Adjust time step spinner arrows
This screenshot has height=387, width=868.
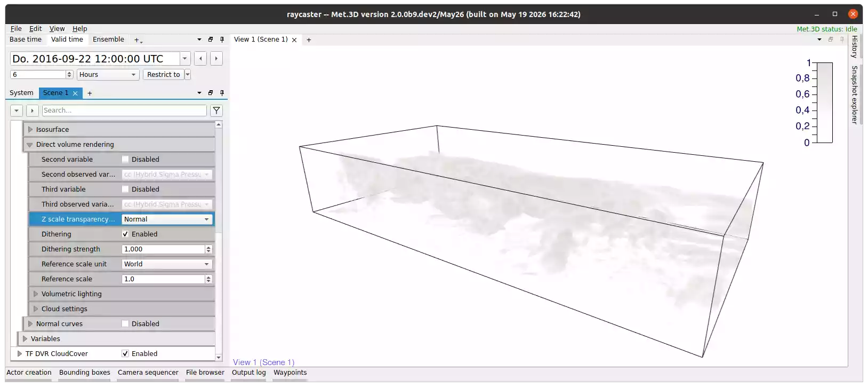[x=69, y=75]
